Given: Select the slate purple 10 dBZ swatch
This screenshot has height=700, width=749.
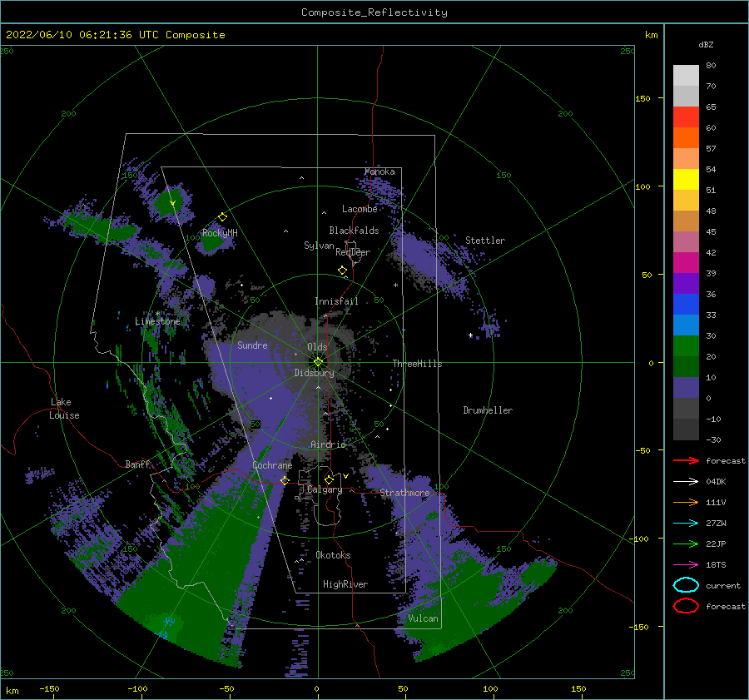Looking at the screenshot, I should (x=686, y=388).
